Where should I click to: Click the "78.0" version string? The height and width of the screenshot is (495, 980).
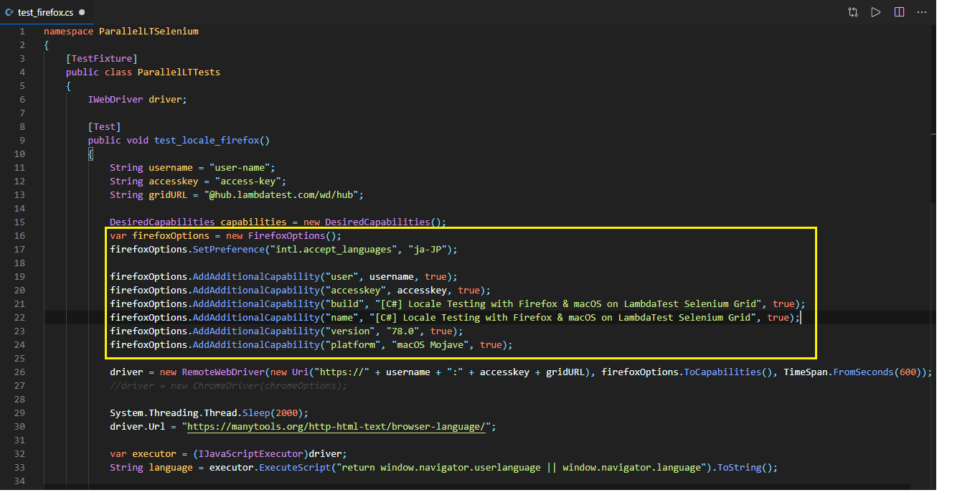click(x=405, y=331)
